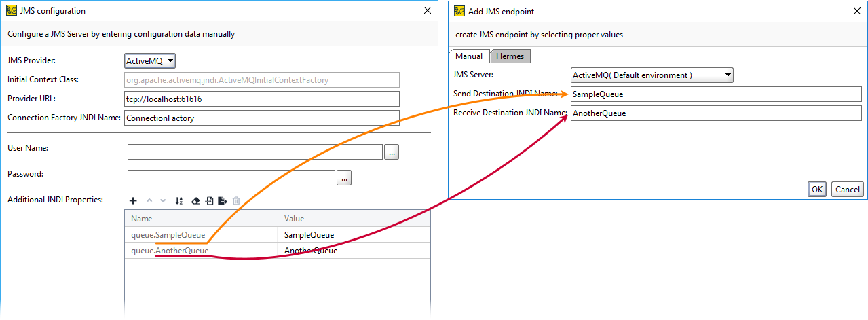
Task: Add a new JNDI property
Action: tap(133, 200)
